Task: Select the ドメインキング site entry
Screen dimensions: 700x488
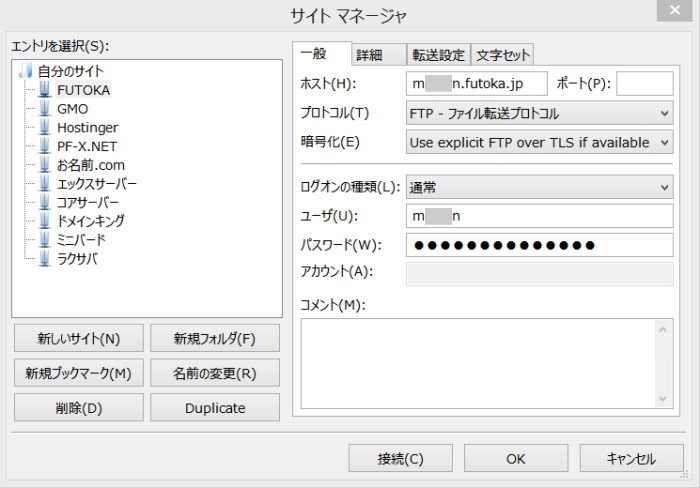Action: pyautogui.click(x=91, y=221)
